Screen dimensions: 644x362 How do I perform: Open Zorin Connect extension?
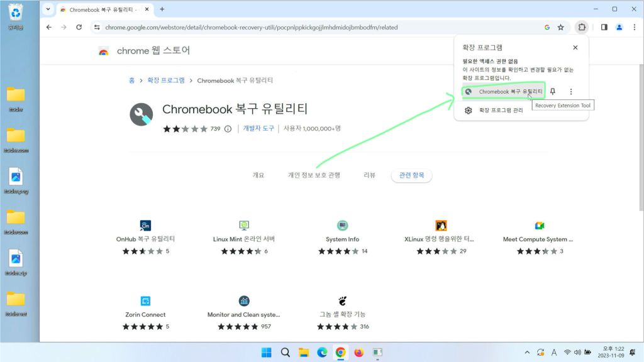pos(145,314)
